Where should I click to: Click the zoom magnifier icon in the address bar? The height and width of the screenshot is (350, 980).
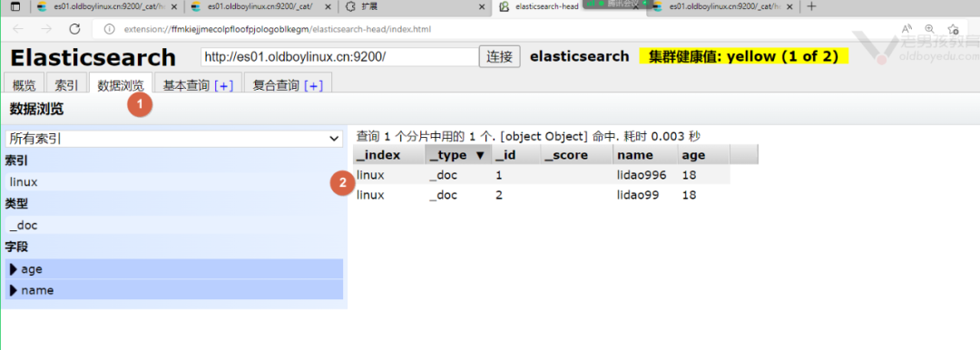929,29
